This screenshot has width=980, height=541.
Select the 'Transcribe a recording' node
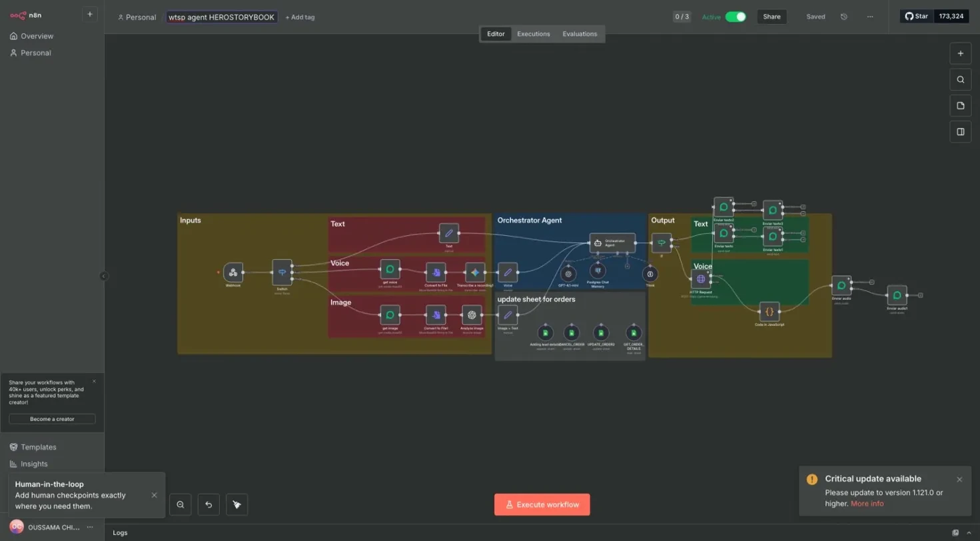click(x=475, y=272)
